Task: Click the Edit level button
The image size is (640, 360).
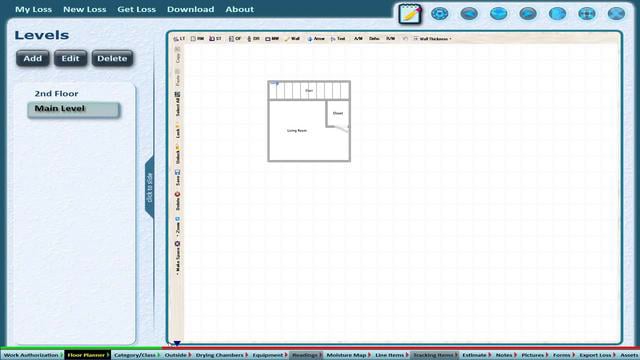Action: click(x=70, y=58)
